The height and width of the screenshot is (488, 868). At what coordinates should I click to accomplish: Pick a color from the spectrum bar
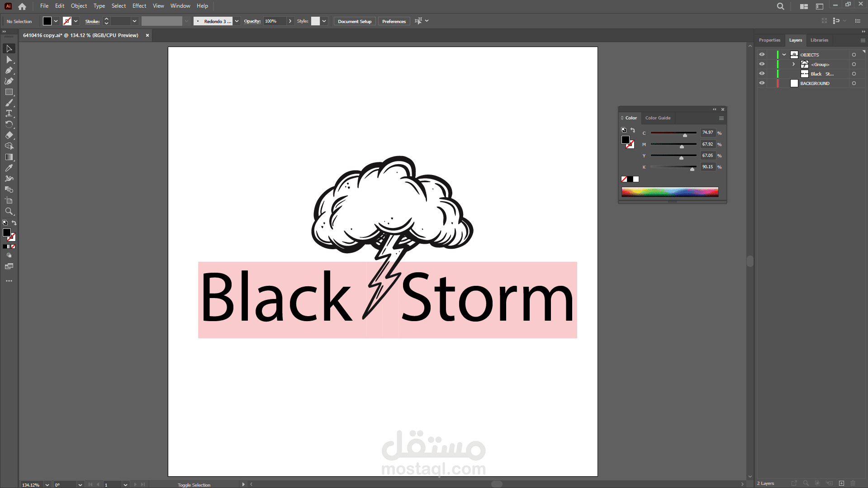click(670, 192)
